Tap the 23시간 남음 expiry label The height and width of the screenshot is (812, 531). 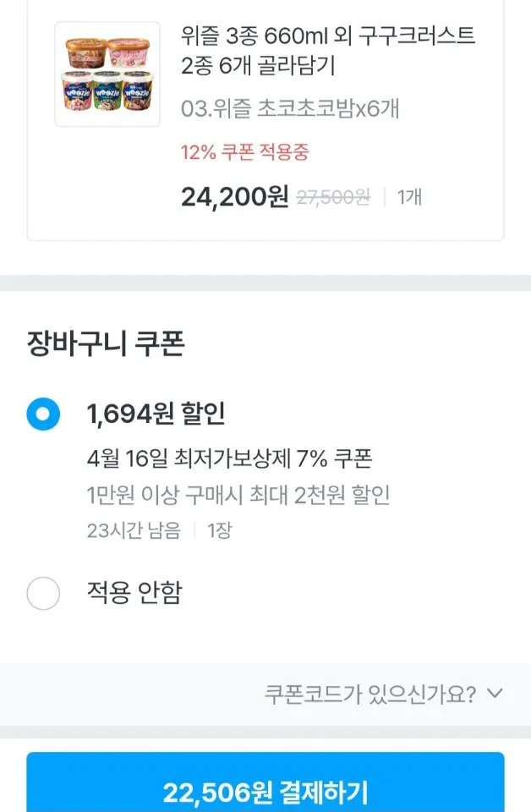[133, 531]
